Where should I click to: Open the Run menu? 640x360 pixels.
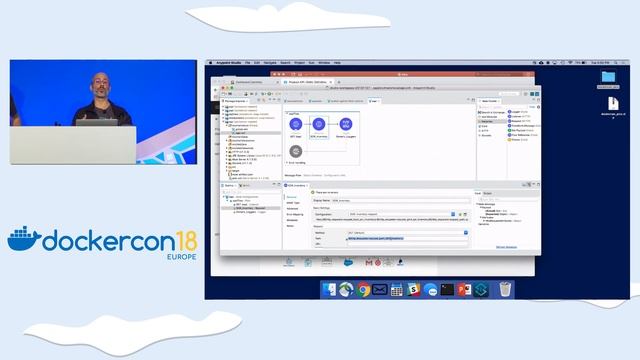pyautogui.click(x=311, y=63)
